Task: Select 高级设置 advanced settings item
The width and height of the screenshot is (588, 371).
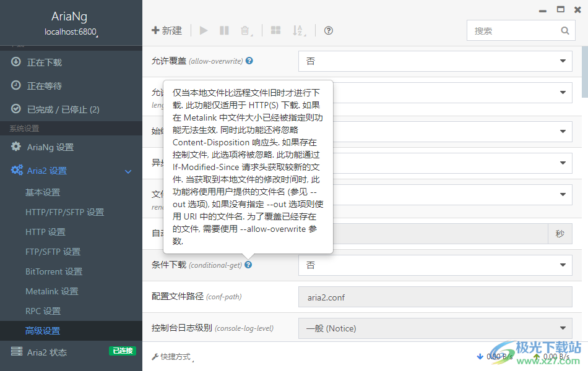Action: click(43, 331)
